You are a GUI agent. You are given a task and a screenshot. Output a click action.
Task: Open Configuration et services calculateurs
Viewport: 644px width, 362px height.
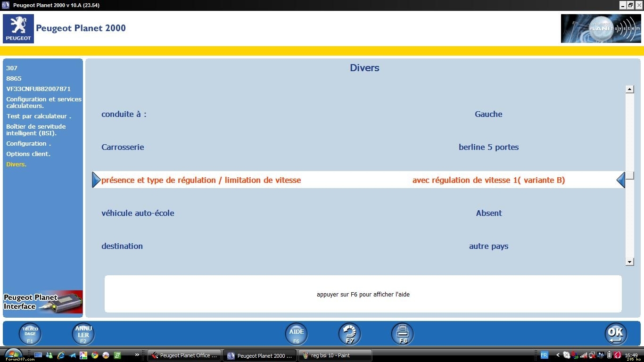tap(44, 102)
